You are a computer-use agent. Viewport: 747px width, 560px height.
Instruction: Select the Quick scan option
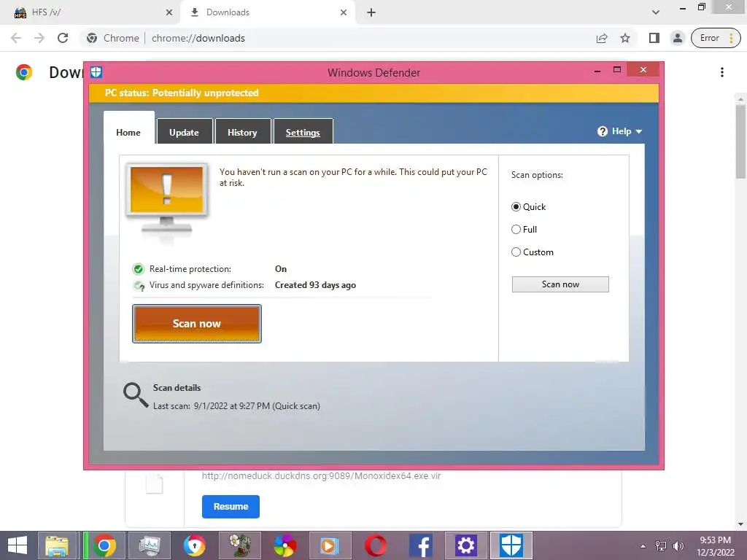pos(516,206)
